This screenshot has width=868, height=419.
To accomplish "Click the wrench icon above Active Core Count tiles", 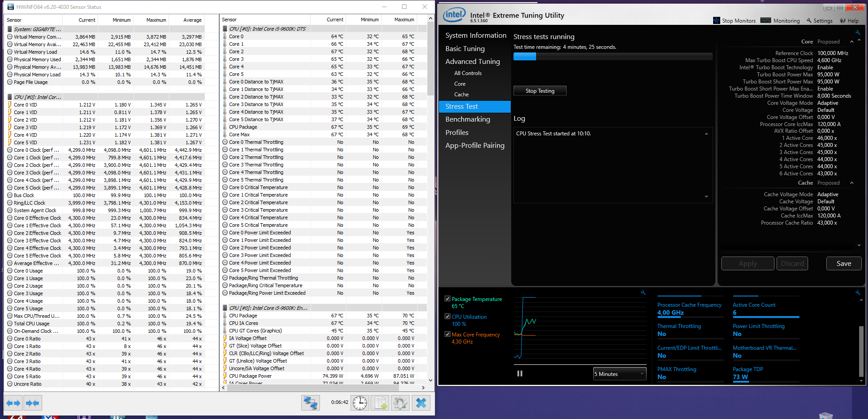I will point(858,293).
